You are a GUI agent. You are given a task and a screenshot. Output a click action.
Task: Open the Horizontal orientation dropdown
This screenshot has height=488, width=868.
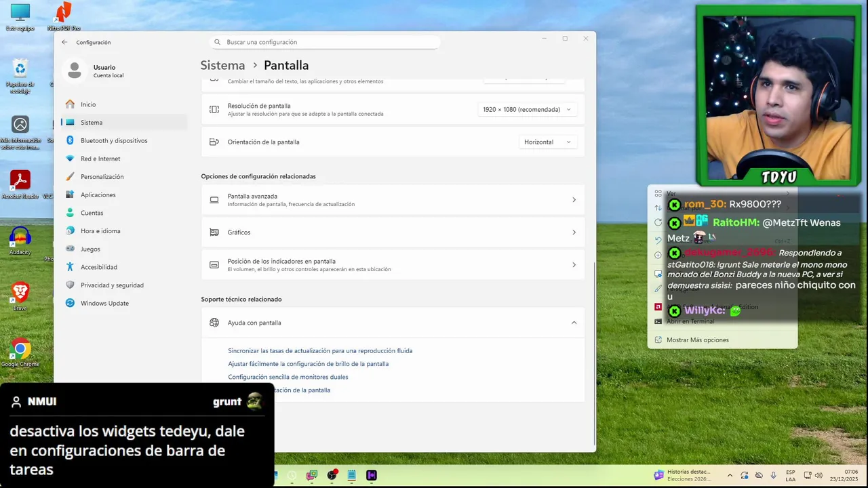pyautogui.click(x=548, y=142)
